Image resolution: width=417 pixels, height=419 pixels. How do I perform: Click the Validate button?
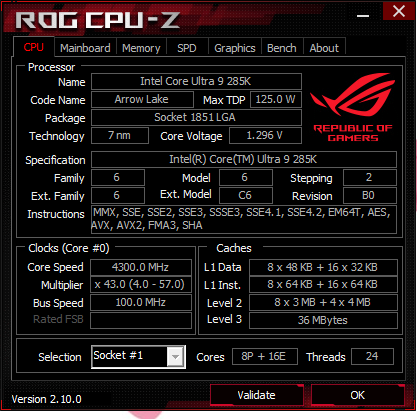coord(257,395)
